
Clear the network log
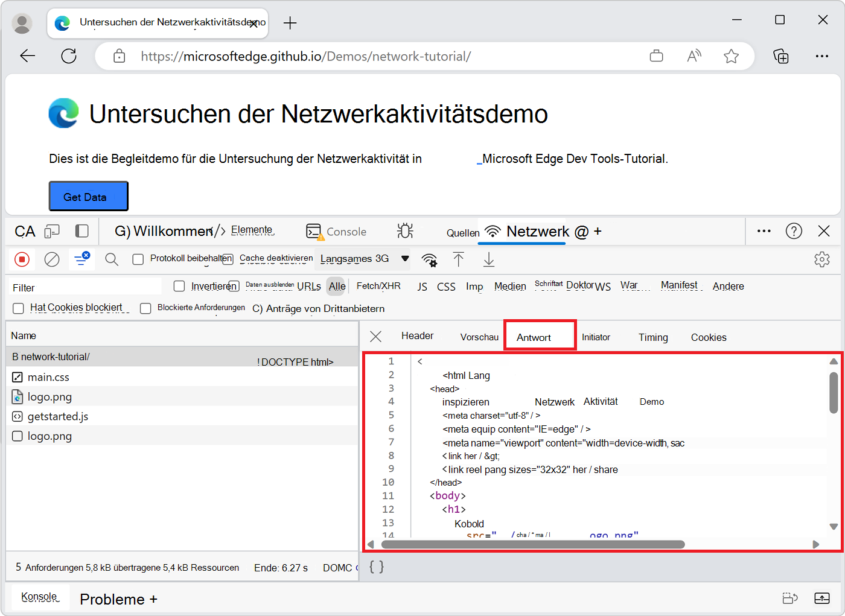point(52,259)
